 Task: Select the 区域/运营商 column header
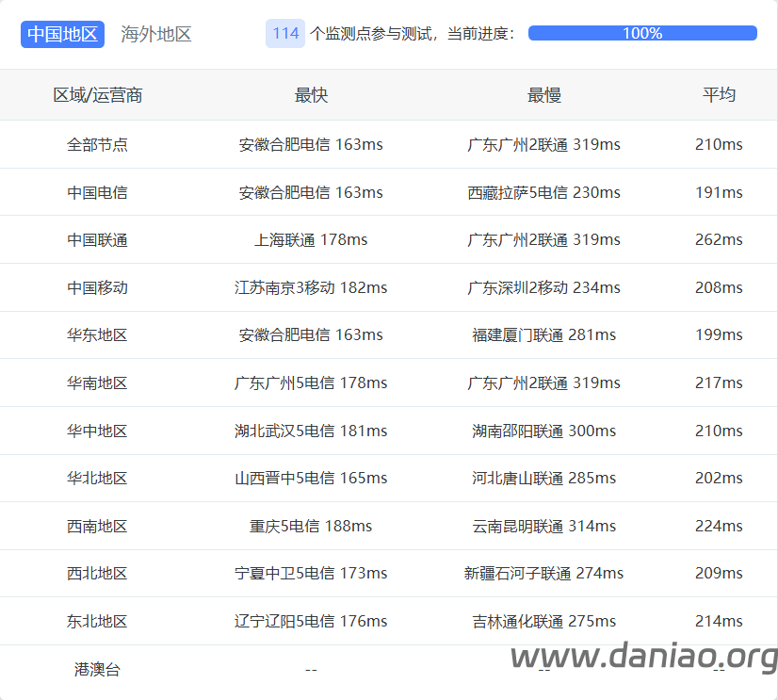click(98, 95)
